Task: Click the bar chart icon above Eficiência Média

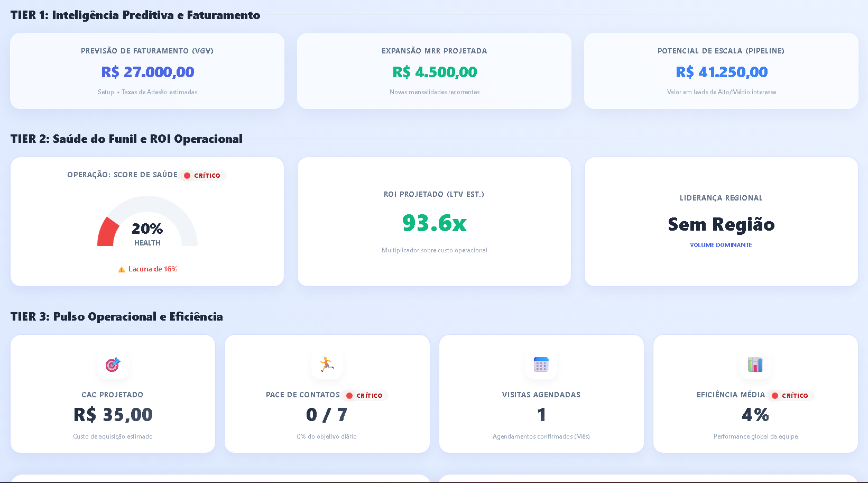Action: point(755,364)
